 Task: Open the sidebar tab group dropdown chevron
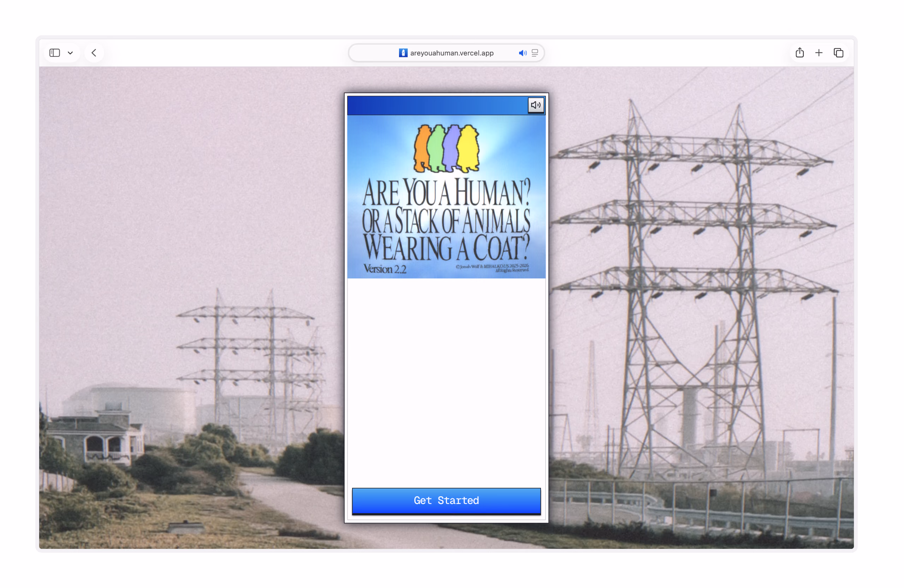[71, 53]
